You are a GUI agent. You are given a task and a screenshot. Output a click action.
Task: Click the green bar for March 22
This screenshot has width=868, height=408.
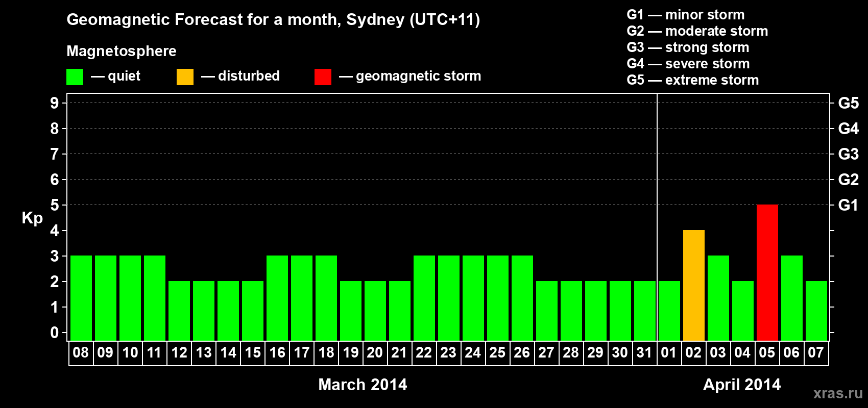[x=424, y=298]
